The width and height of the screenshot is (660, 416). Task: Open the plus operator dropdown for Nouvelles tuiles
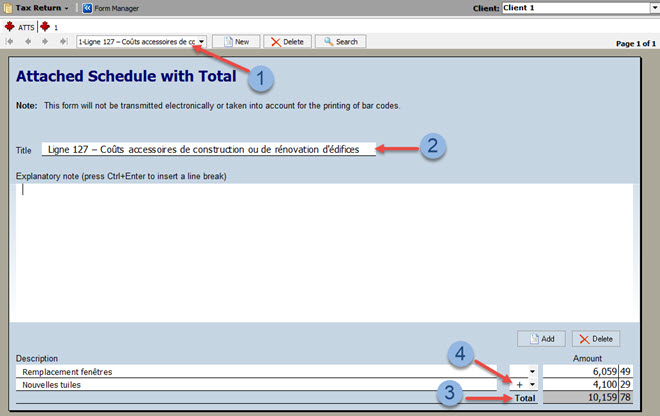pyautogui.click(x=532, y=384)
